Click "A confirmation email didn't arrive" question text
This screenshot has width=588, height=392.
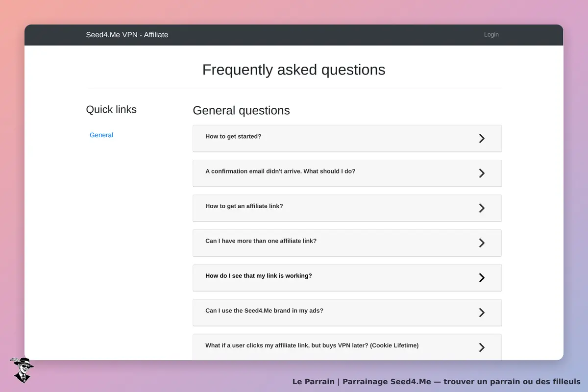click(280, 171)
